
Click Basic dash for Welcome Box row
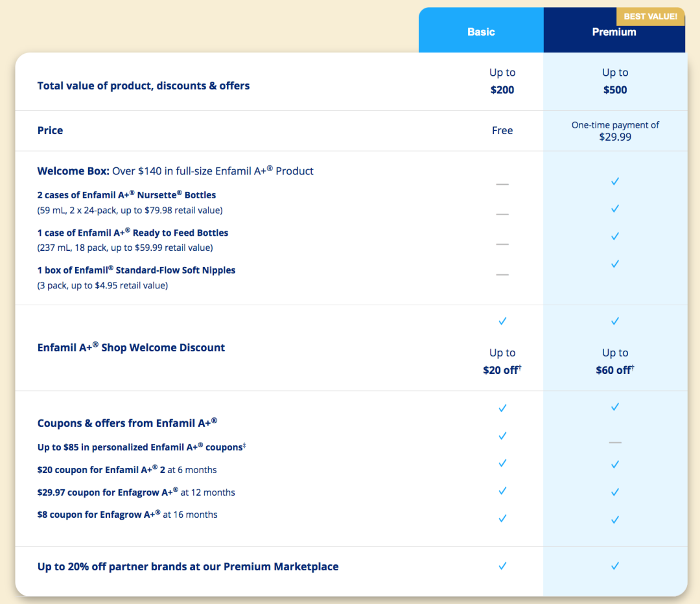coord(502,184)
